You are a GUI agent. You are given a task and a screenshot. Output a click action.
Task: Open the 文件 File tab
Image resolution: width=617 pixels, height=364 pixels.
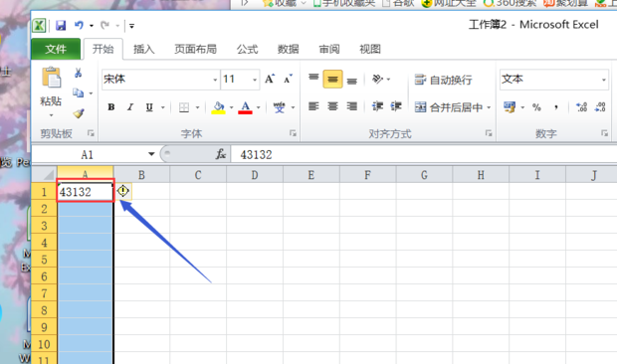(x=56, y=49)
